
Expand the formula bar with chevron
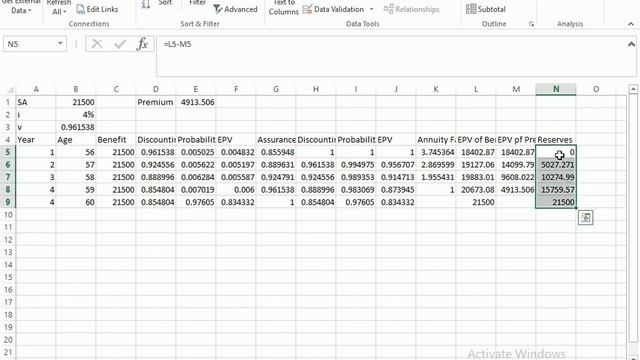[631, 44]
